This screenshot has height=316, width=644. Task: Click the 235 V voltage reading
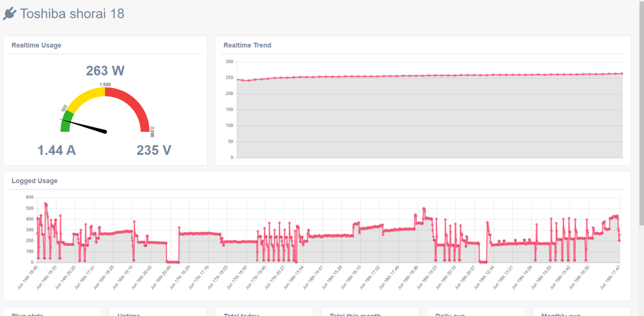click(x=154, y=150)
